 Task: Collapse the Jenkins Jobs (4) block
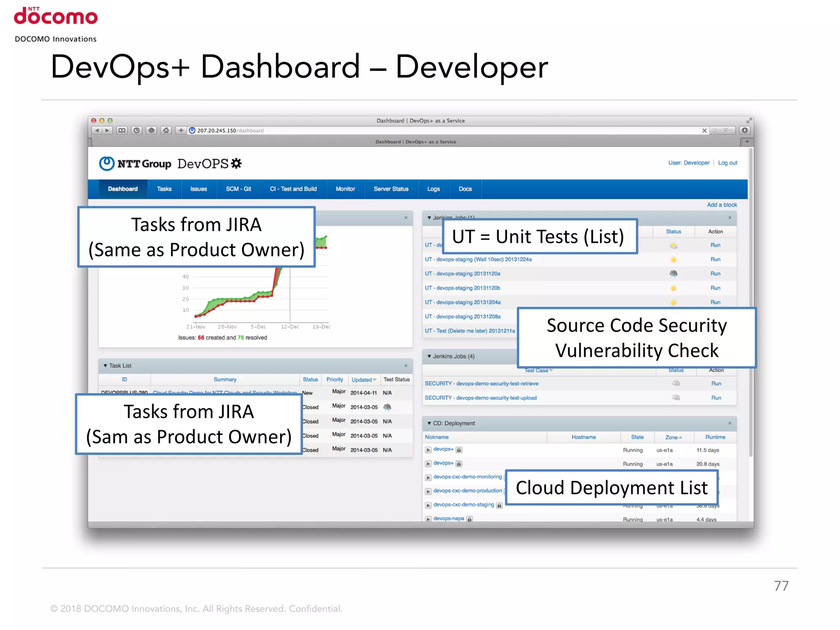click(429, 356)
